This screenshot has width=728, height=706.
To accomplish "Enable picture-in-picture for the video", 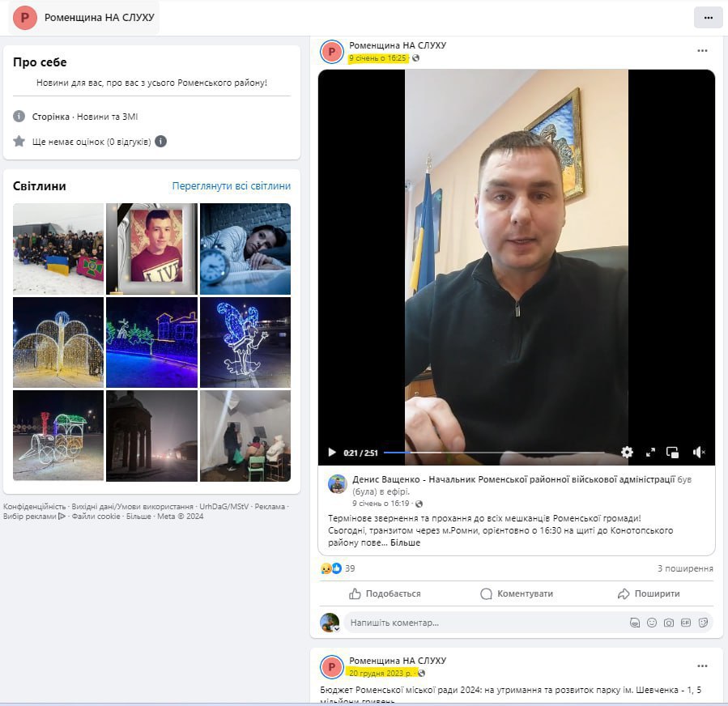I will pos(672,453).
